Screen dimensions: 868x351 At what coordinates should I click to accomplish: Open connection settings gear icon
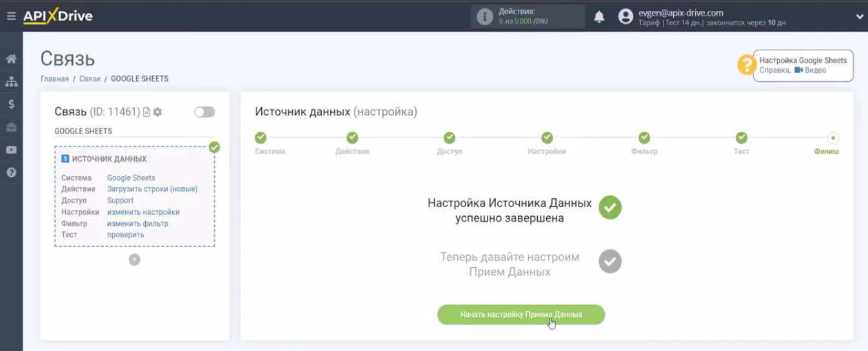pyautogui.click(x=157, y=112)
